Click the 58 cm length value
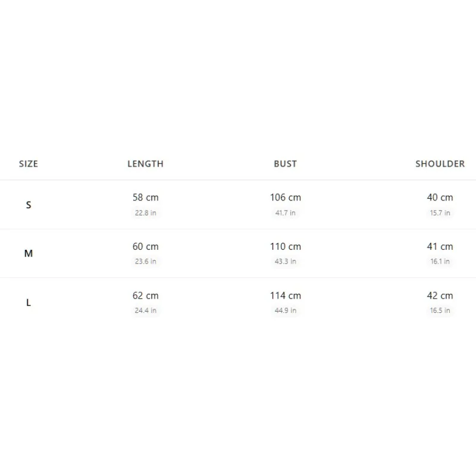This screenshot has height=476, width=476. pos(145,198)
